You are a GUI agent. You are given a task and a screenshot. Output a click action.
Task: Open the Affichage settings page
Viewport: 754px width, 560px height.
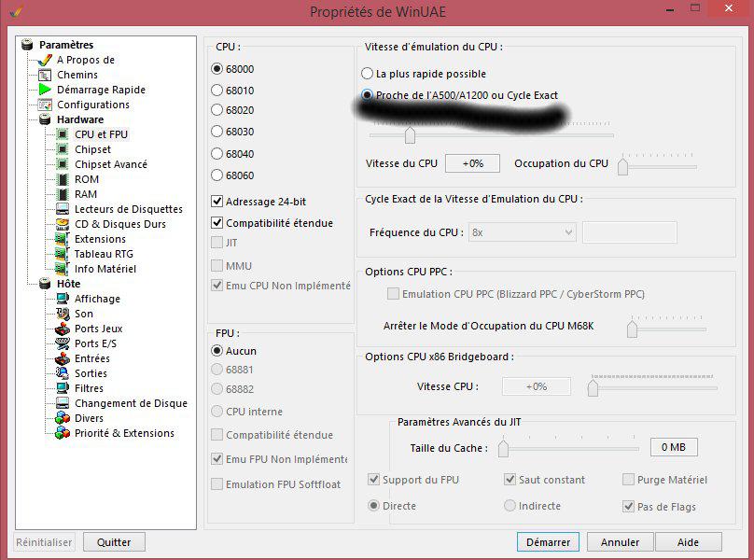(x=97, y=299)
